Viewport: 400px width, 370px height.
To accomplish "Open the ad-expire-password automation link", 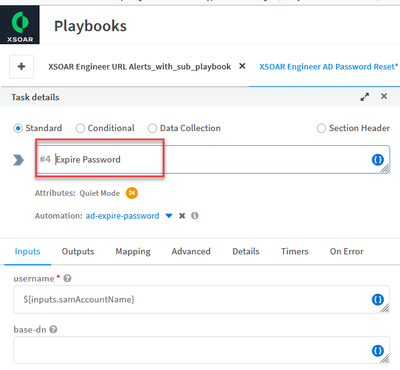I will coord(122,216).
